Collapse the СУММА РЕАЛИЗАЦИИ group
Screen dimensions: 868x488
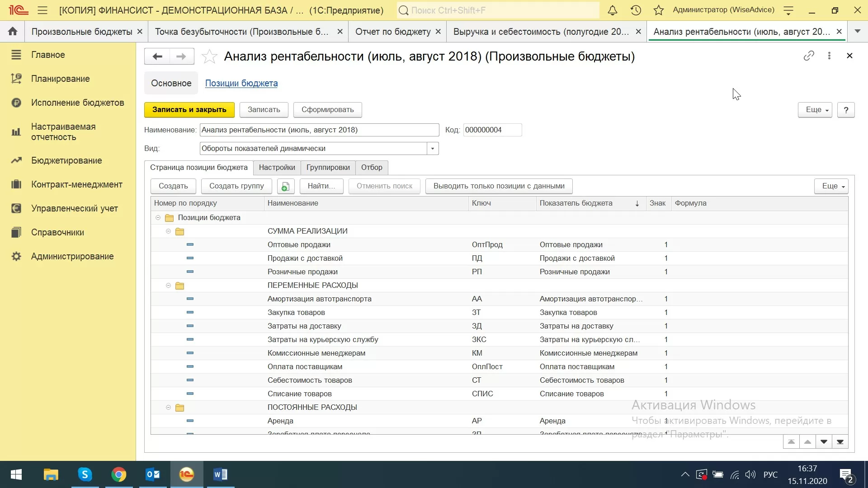point(168,231)
